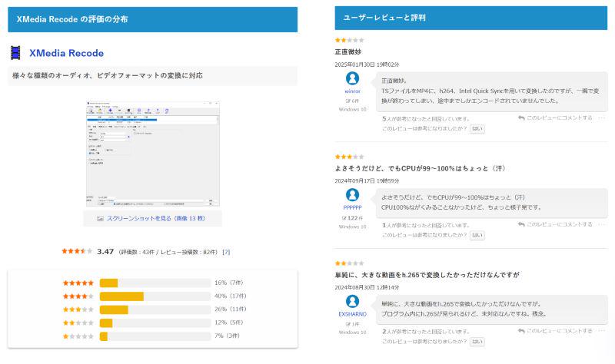Open スクリーンショットを見る (画像 13 枚) link

tap(156, 219)
